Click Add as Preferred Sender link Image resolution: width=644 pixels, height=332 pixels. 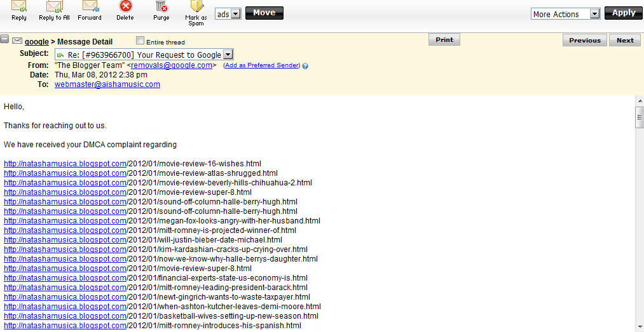point(262,65)
